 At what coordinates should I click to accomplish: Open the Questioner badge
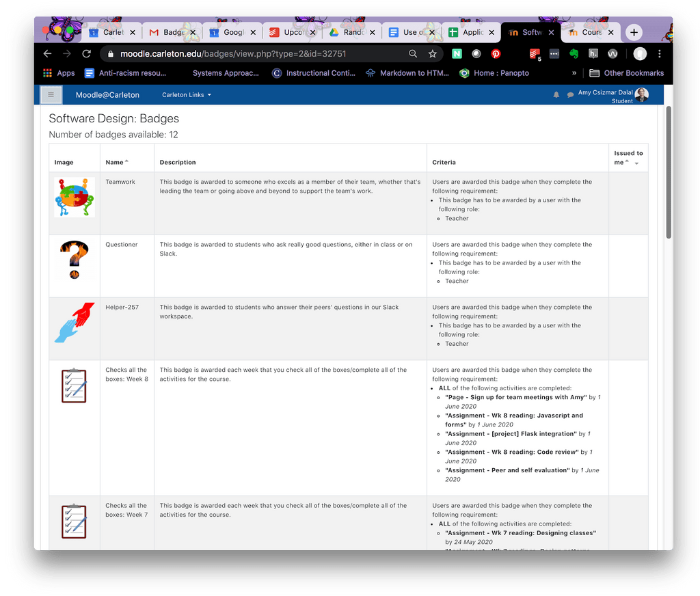pos(122,244)
